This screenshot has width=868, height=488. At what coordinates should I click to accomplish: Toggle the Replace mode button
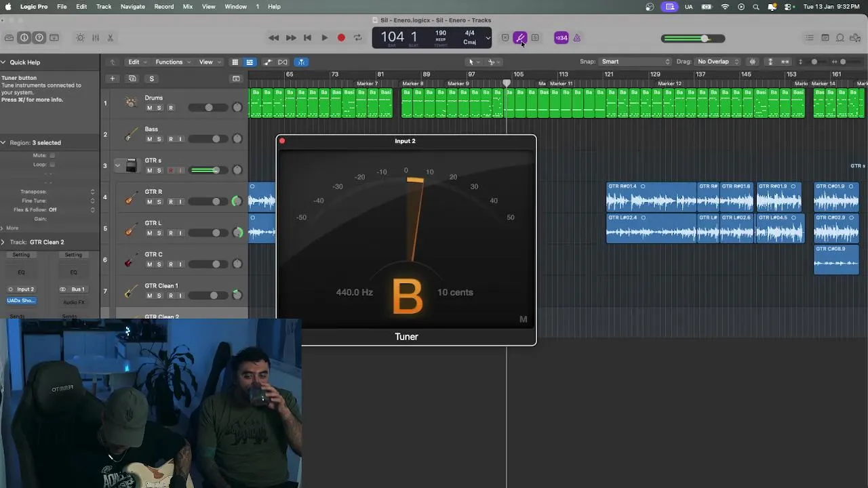tap(505, 38)
